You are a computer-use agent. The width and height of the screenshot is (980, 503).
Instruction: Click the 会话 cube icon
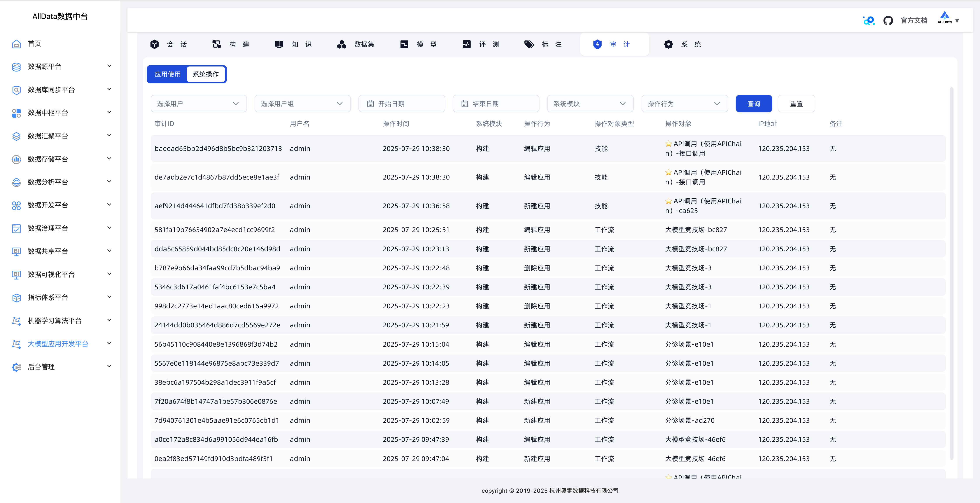coord(154,45)
